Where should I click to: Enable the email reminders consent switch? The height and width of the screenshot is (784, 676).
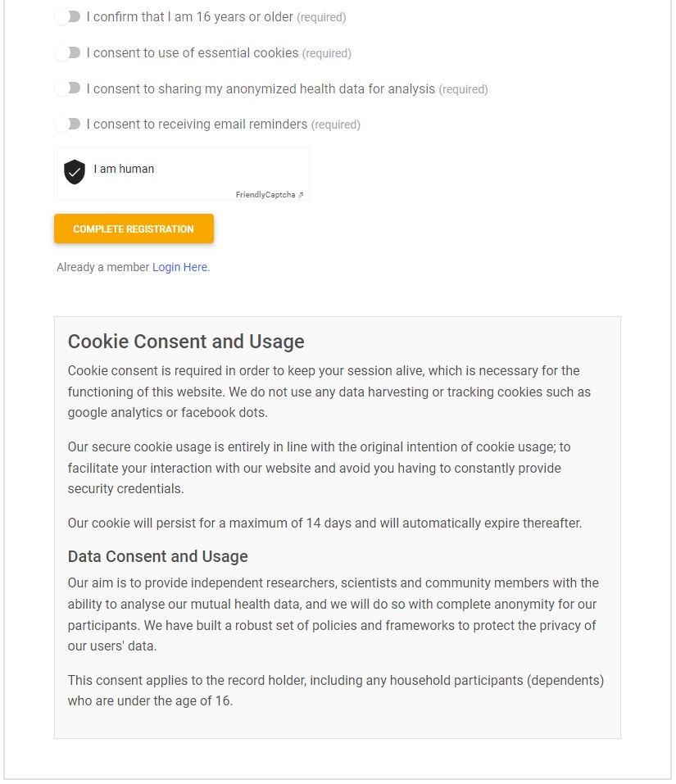68,124
